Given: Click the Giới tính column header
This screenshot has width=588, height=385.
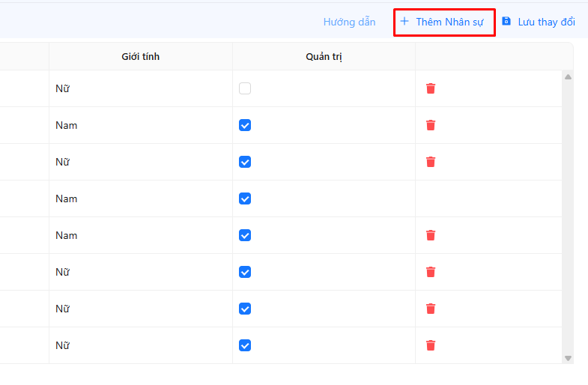Looking at the screenshot, I should point(141,56).
